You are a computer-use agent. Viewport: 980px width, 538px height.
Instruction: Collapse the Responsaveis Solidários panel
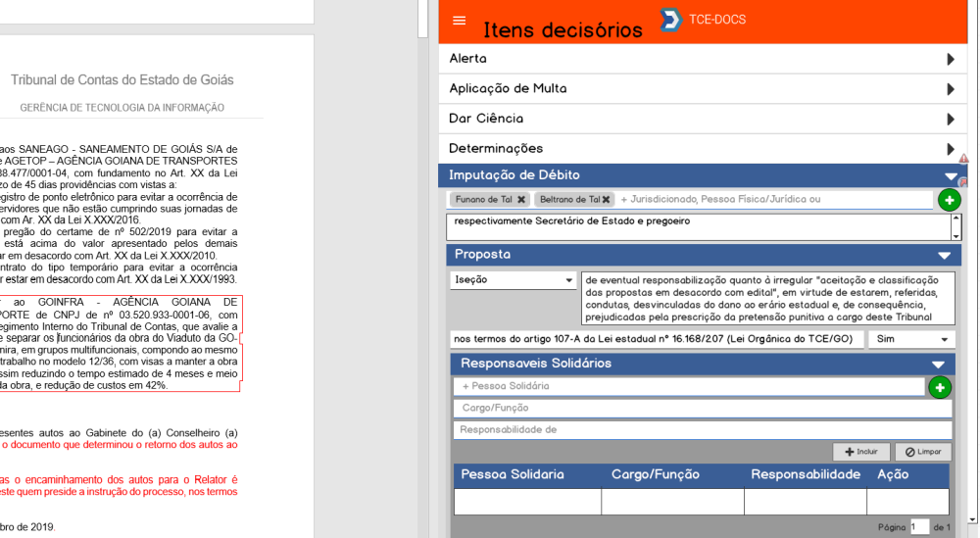coord(938,364)
